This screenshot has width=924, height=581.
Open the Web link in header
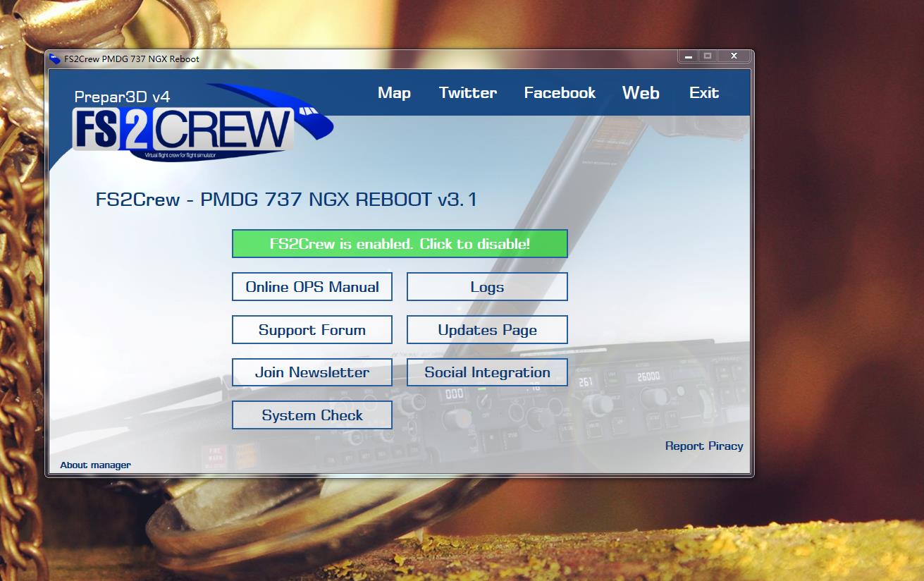click(641, 93)
